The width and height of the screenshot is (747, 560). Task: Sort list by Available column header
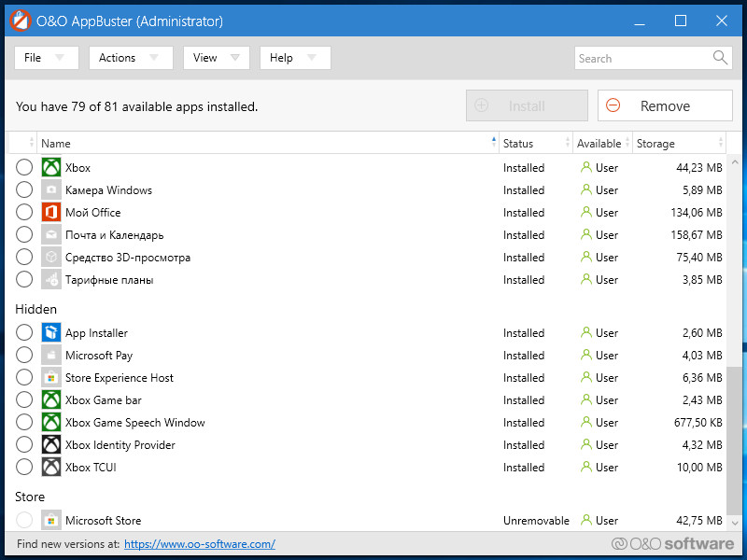pos(602,143)
